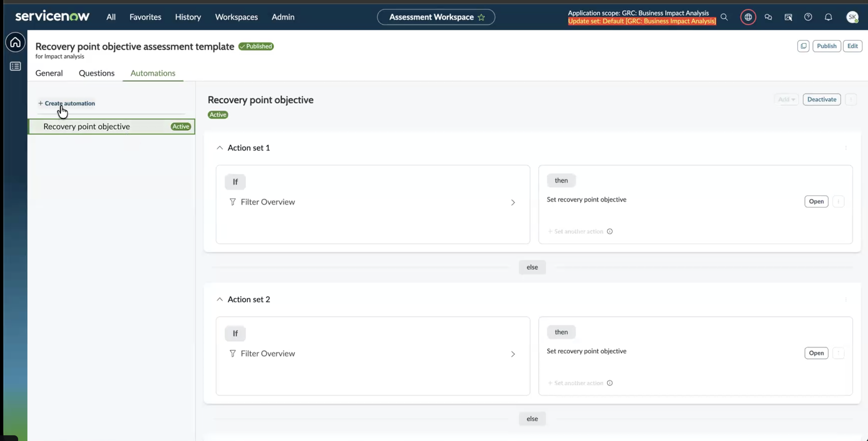This screenshot has height=441, width=868.
Task: Click the icon between chat and help icons
Action: click(x=788, y=17)
